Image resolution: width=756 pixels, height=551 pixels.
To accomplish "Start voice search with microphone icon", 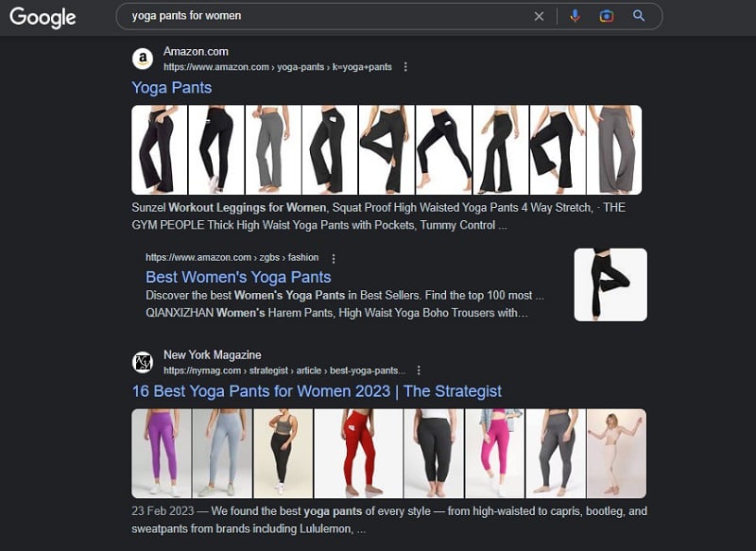I will click(575, 16).
